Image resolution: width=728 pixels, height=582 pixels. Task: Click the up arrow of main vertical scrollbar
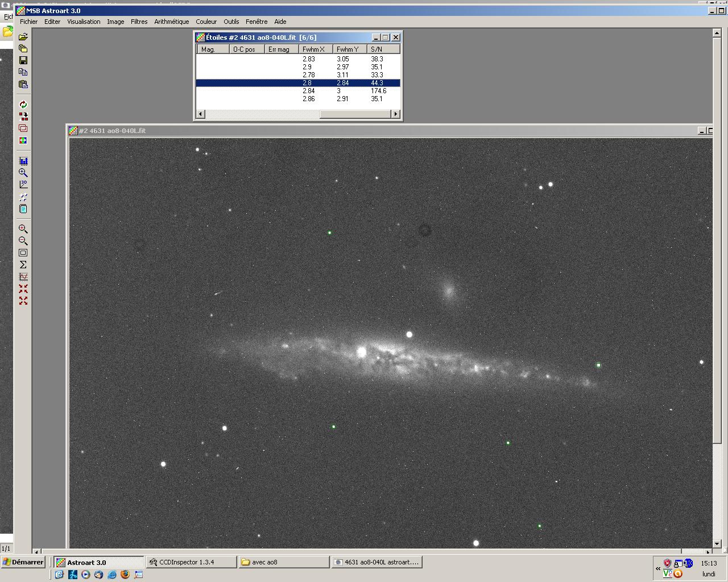click(717, 34)
